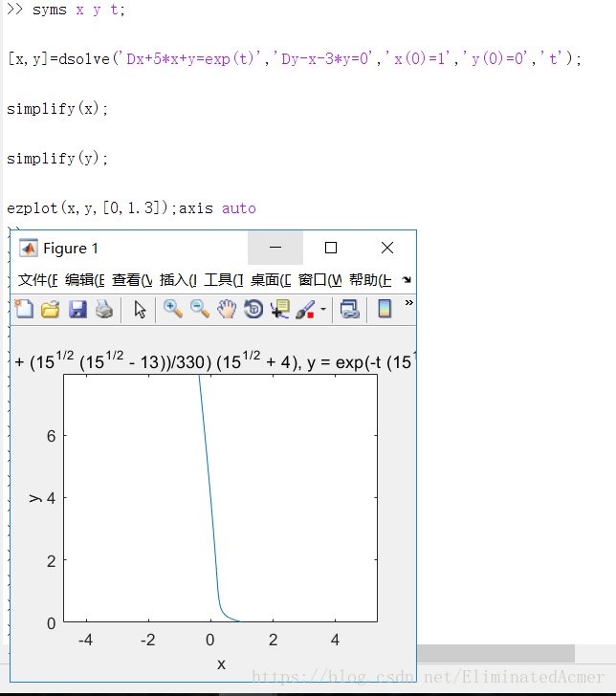The height and width of the screenshot is (696, 616).
Task: Open the 窗口 (Window) menu
Action: [x=319, y=279]
